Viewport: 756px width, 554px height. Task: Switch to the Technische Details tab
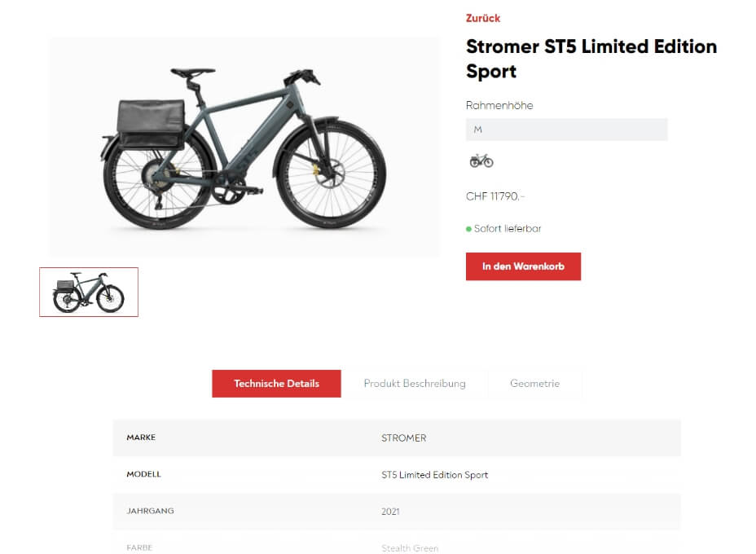[276, 384]
